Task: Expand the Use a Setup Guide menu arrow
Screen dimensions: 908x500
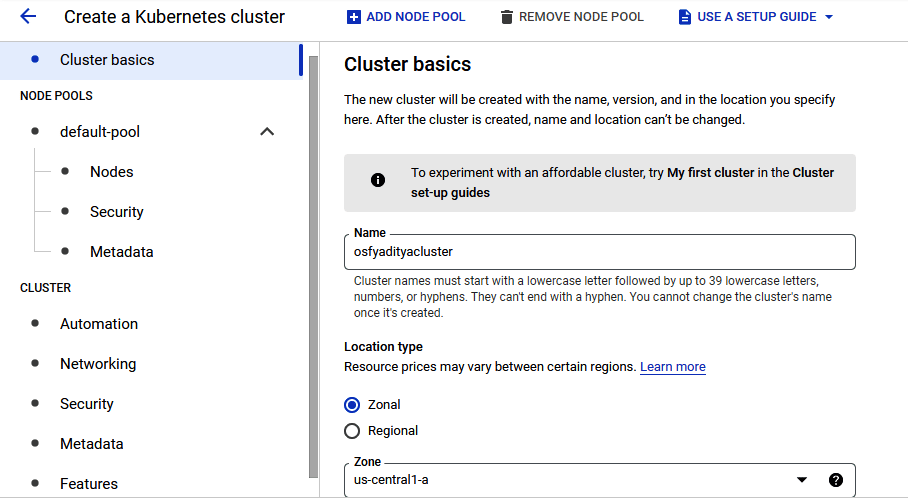Action: 829,17
